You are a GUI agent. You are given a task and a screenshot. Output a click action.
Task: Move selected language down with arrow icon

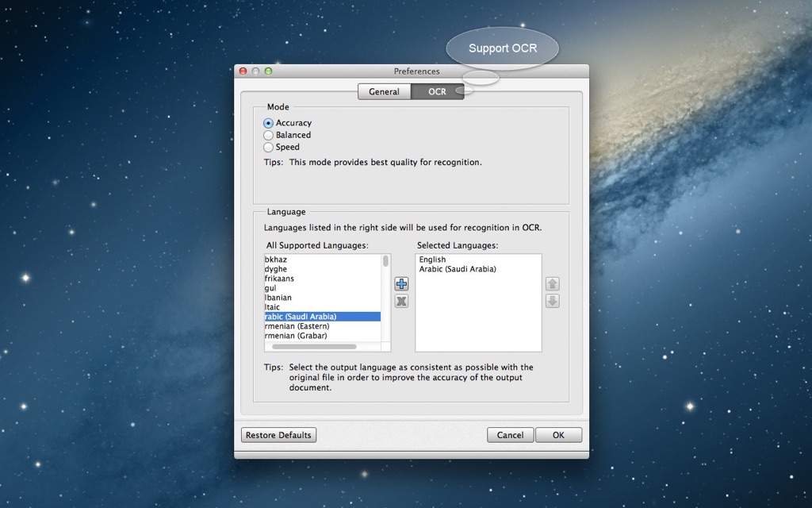[553, 301]
